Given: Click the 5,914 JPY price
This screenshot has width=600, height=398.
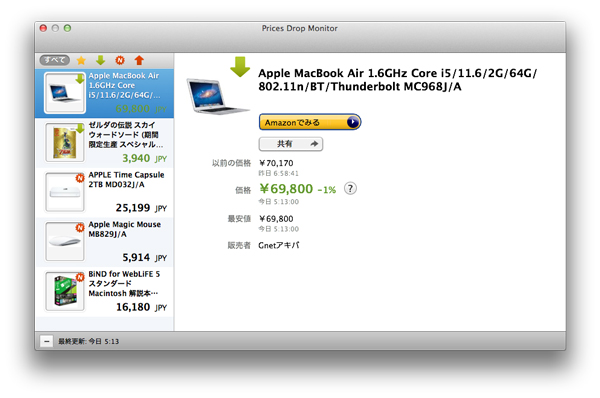Looking at the screenshot, I should (x=144, y=257).
